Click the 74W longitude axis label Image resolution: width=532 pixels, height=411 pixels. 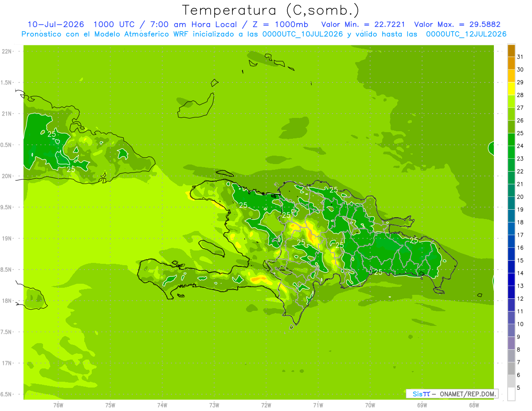pyautogui.click(x=162, y=405)
